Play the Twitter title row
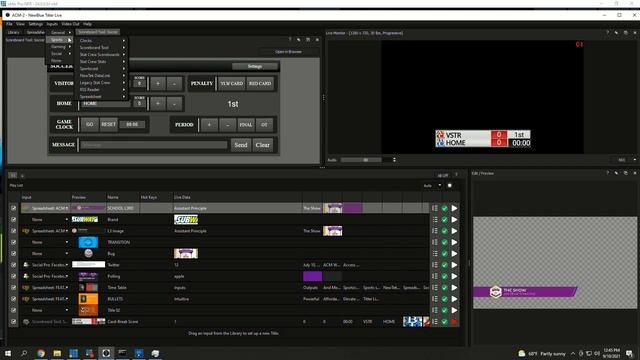The image size is (640, 360). 454,265
